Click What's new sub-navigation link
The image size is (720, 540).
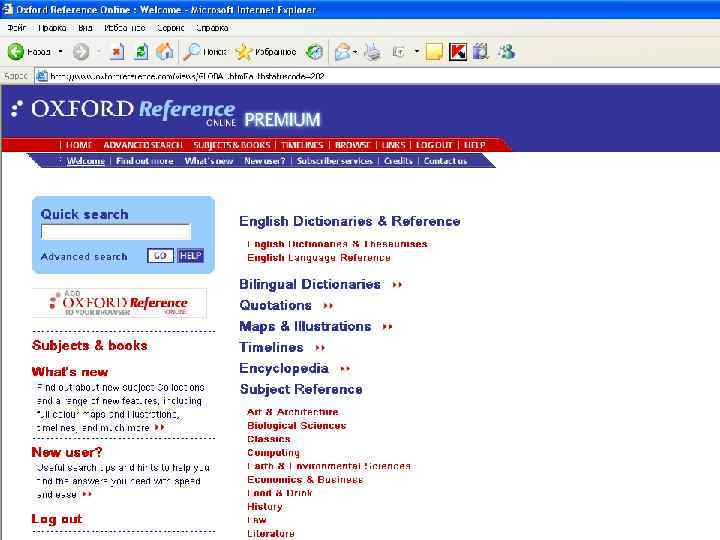point(209,161)
